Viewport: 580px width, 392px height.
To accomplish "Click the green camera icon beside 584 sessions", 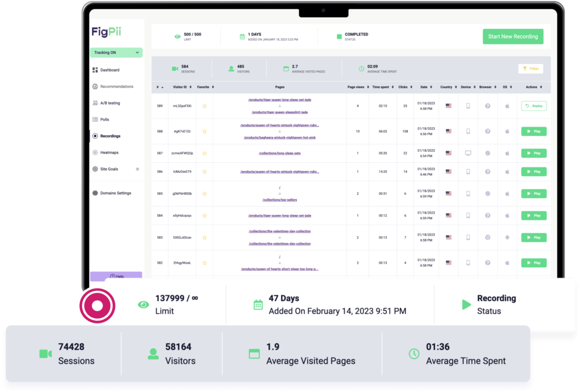I will pyautogui.click(x=175, y=69).
